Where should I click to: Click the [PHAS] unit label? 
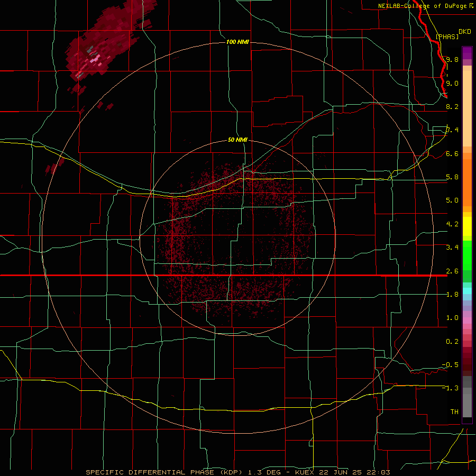tap(447, 37)
